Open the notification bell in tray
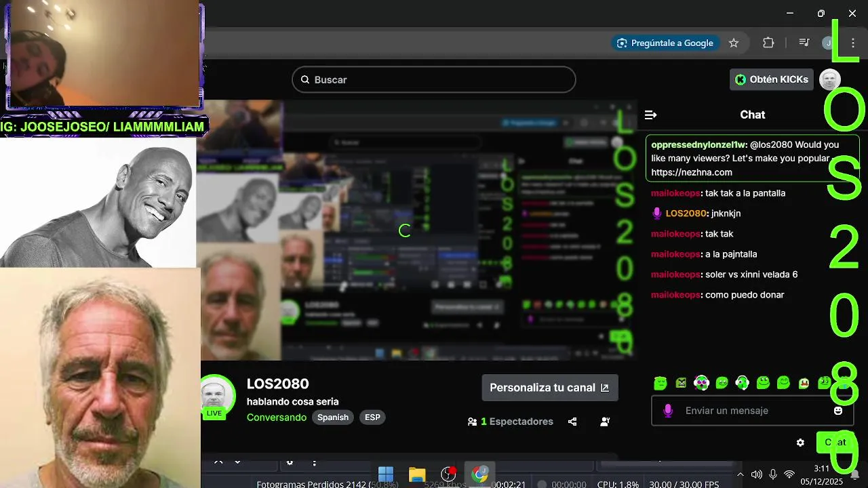 pos(855,473)
